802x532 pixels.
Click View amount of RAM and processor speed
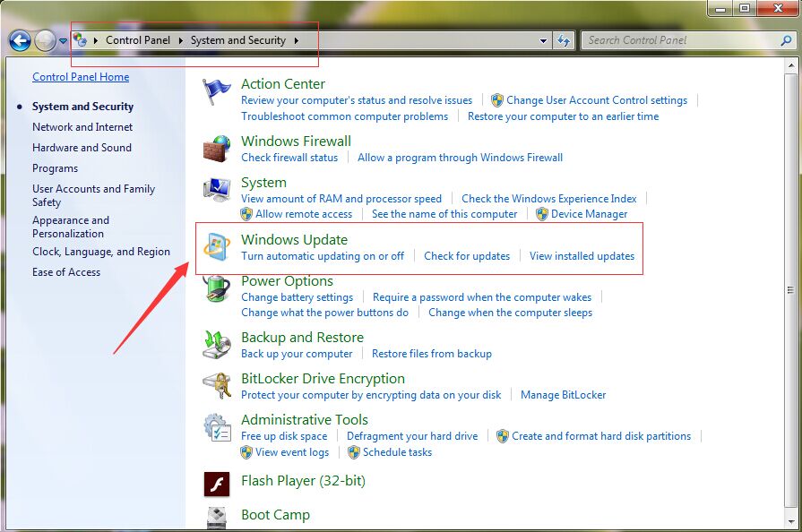coord(341,199)
